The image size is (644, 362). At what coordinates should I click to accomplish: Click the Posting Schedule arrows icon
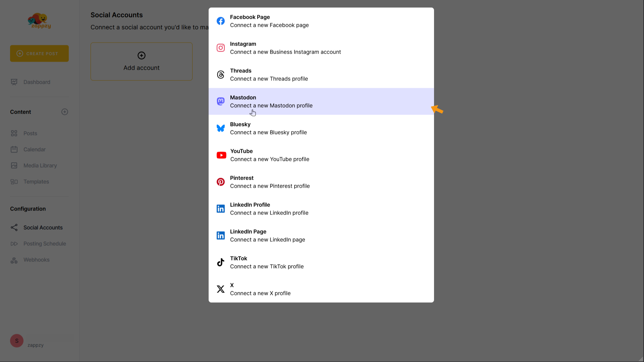(14, 244)
